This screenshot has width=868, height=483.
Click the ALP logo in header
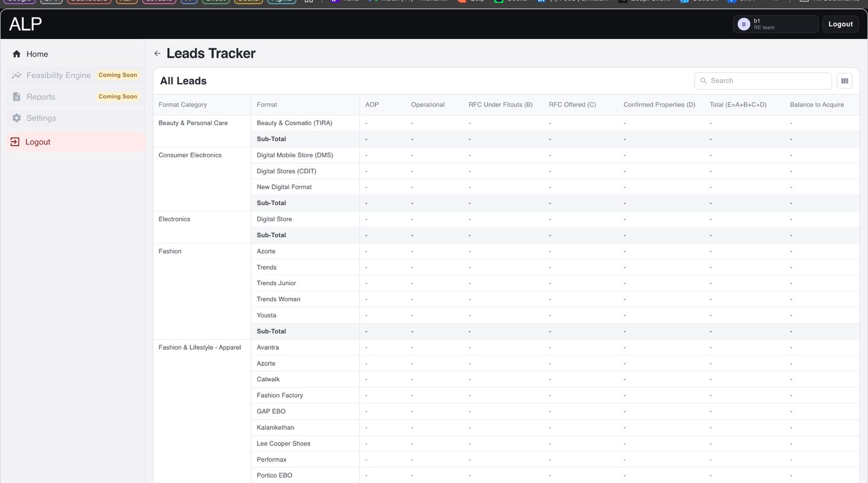click(x=25, y=24)
